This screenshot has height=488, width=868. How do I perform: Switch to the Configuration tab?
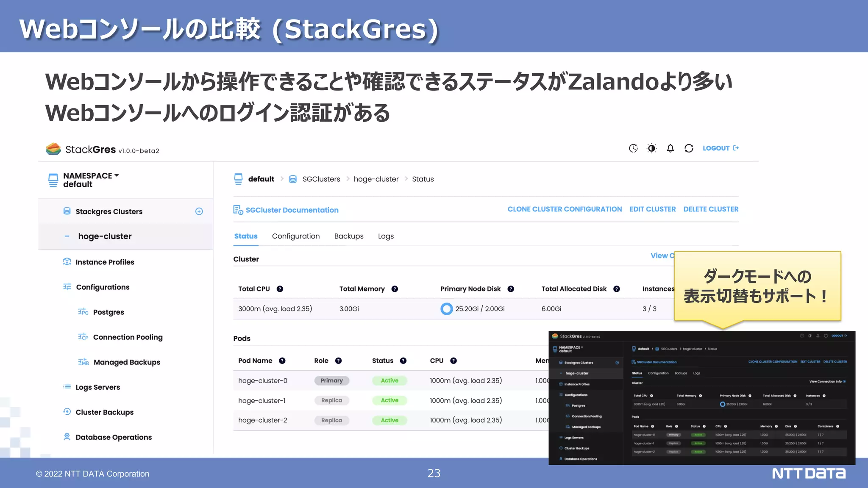[296, 236]
